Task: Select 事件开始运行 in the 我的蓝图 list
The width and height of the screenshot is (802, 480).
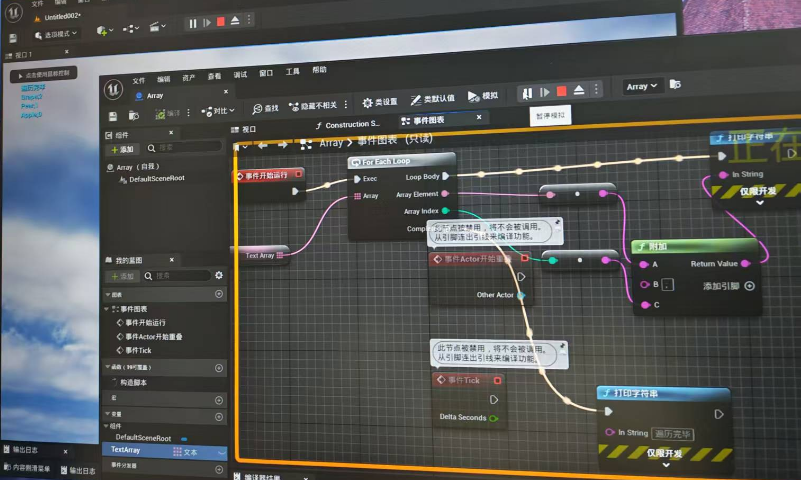Action: point(141,323)
